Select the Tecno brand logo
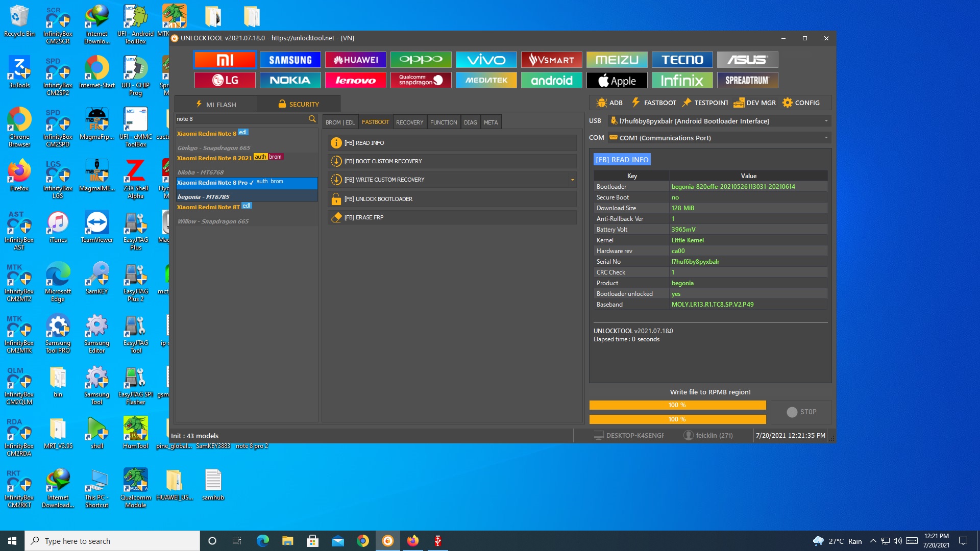Viewport: 980px width, 551px height. [x=682, y=60]
